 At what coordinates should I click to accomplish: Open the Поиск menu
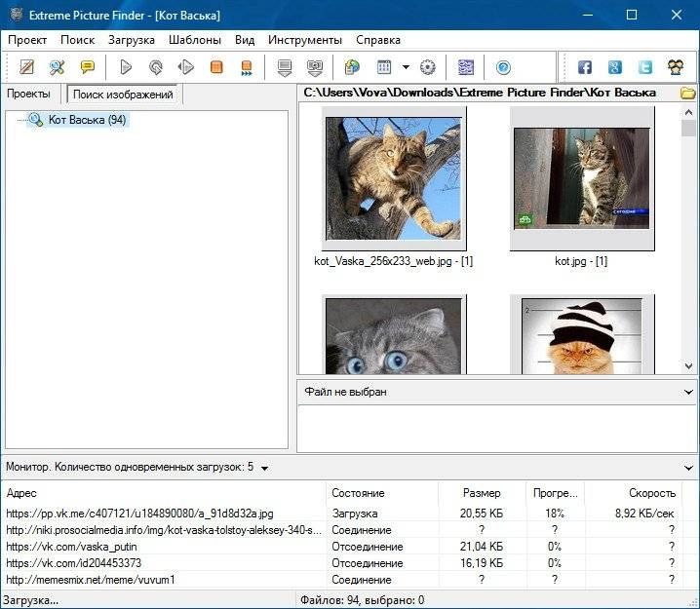(78, 40)
